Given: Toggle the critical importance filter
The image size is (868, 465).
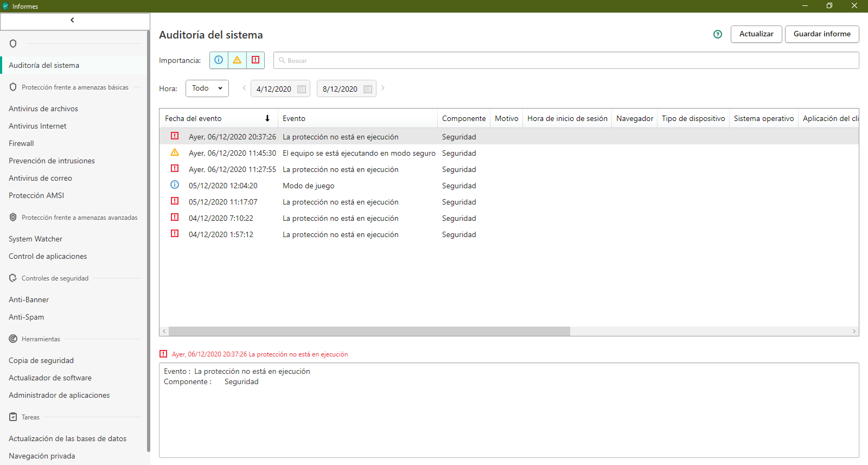Looking at the screenshot, I should [x=256, y=60].
